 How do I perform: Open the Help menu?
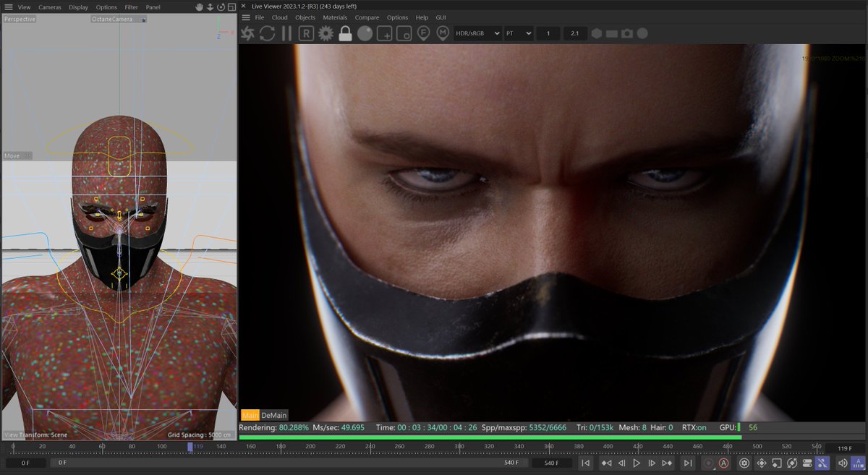click(x=422, y=17)
